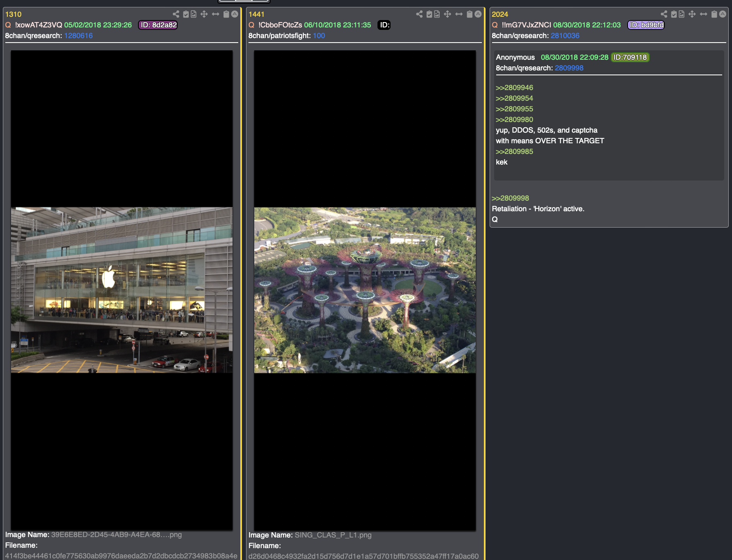Click image name 39E6E8ED-2D45-4AB9-A4EA-68….png
The height and width of the screenshot is (560, 732).
pos(116,535)
